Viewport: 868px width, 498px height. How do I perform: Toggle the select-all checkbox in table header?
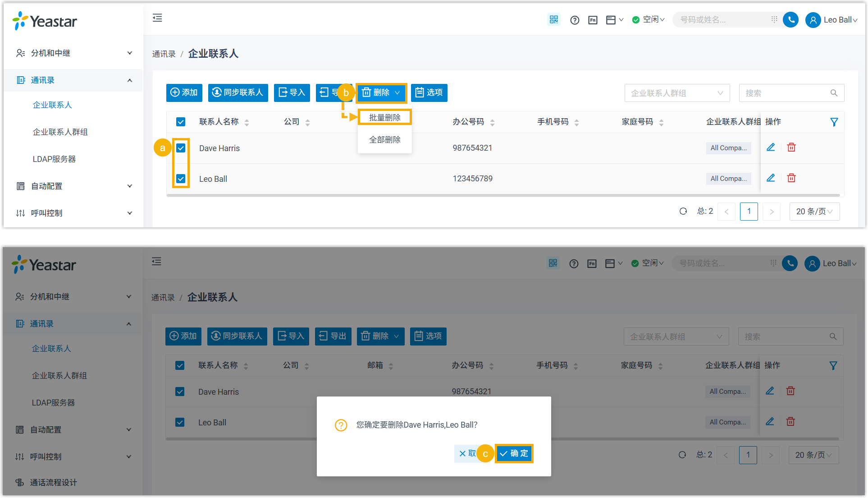[181, 122]
